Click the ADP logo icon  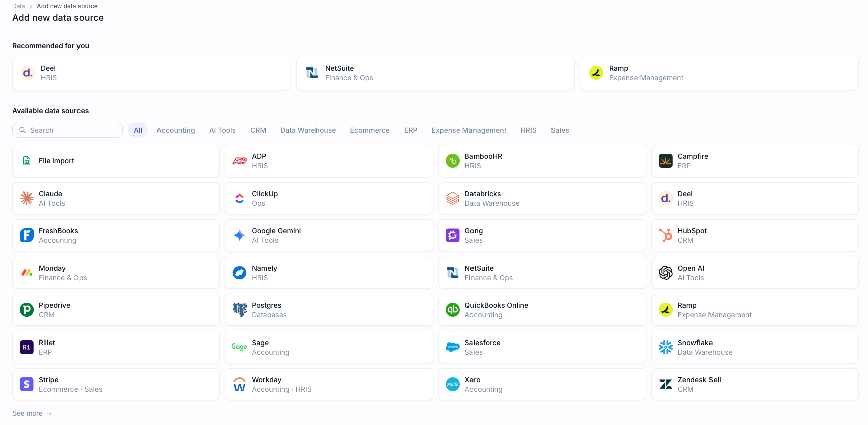[240, 161]
